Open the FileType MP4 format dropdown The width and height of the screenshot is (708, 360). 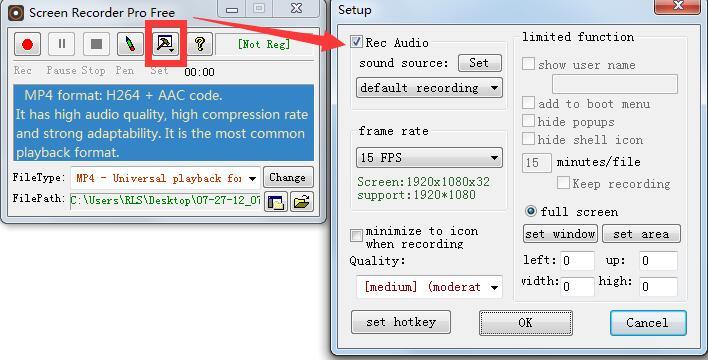165,178
